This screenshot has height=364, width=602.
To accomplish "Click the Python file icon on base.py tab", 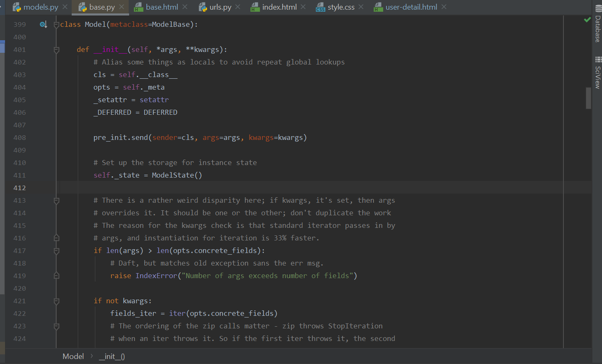I will click(83, 7).
